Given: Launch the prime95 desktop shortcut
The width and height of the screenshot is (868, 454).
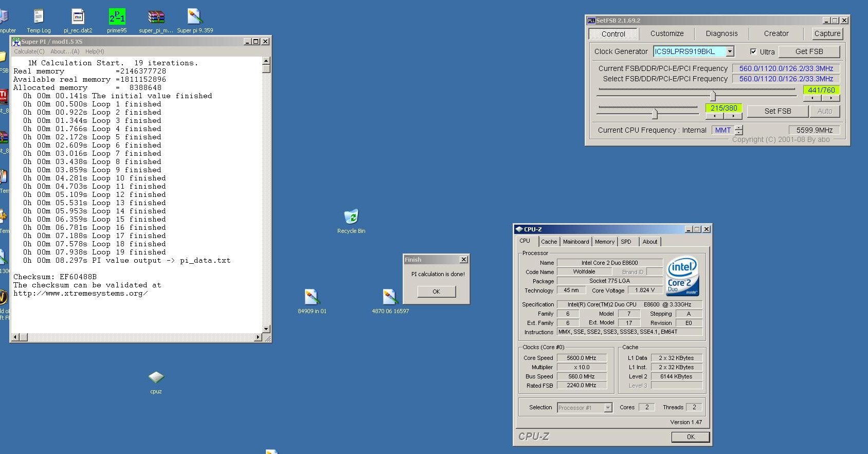Looking at the screenshot, I should coord(117,21).
